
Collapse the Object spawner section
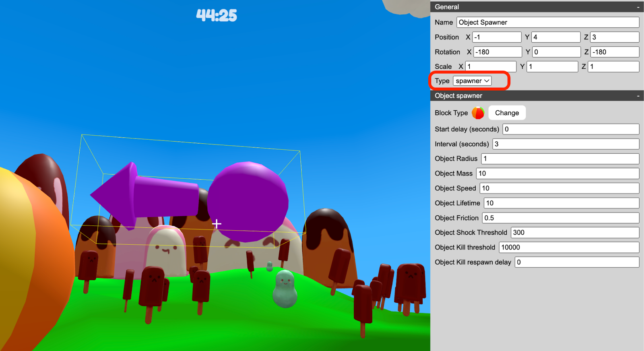tap(638, 96)
